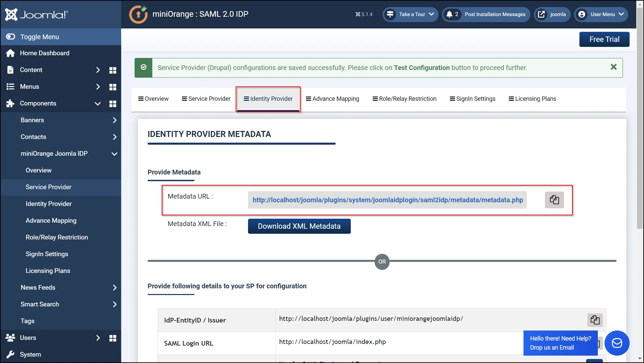This screenshot has width=644, height=363.
Task: Switch to the Service Provider tab
Action: coord(206,99)
